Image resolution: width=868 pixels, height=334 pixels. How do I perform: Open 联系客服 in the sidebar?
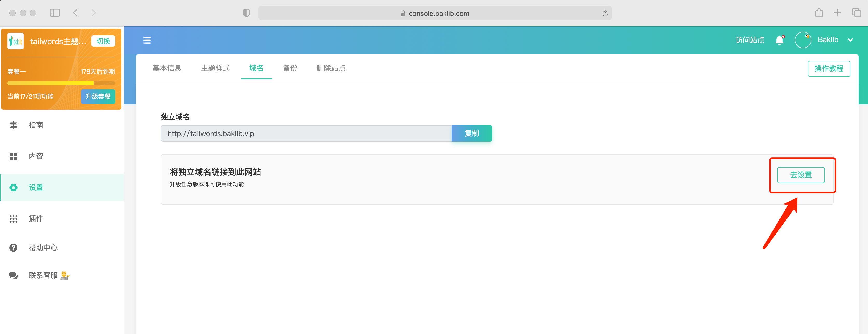tap(62, 276)
